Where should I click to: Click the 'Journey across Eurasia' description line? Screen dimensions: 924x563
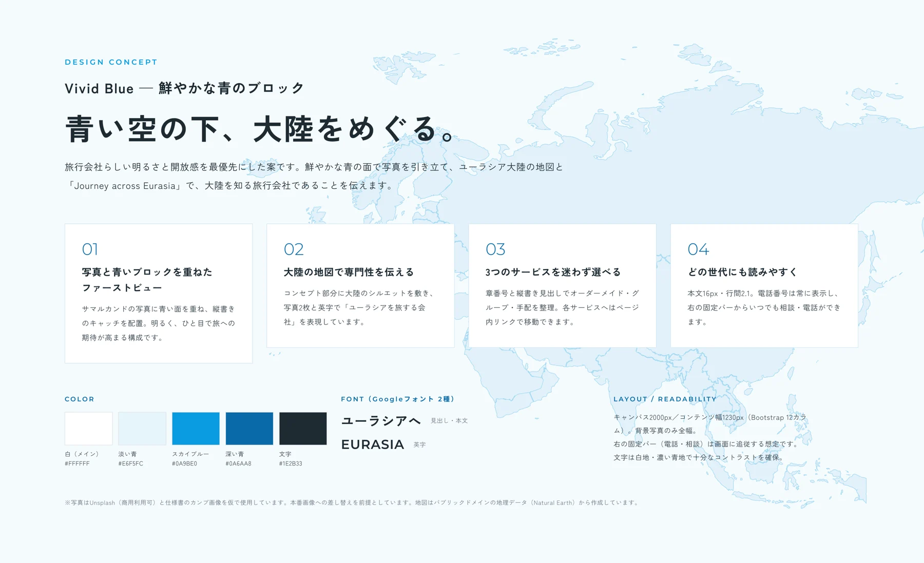(229, 186)
